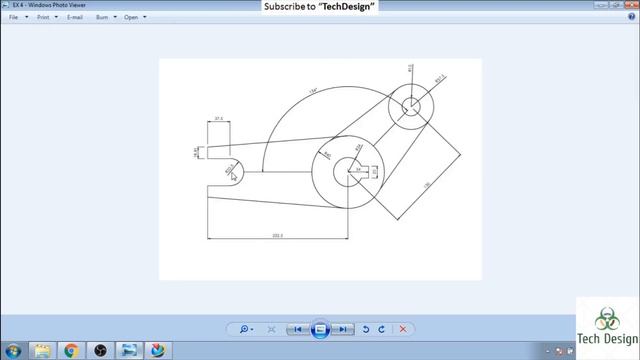
Task: Rotate the image counterclockwise
Action: tap(366, 329)
